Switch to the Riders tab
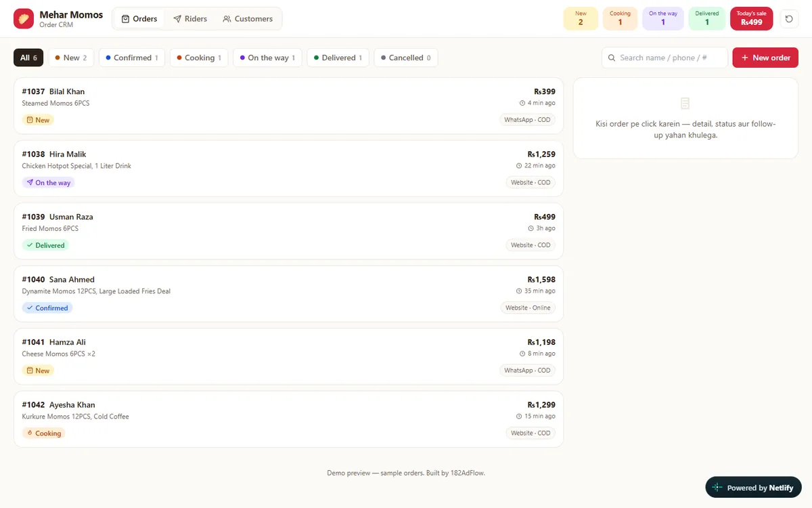 190,19
